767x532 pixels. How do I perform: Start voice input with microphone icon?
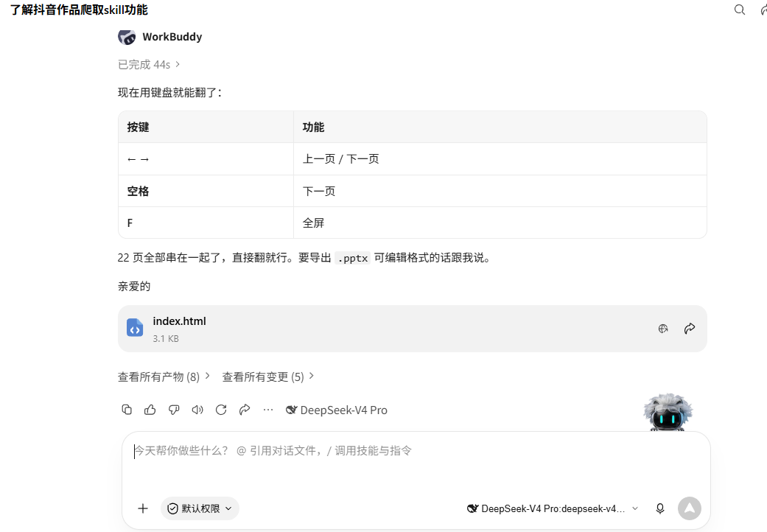pyautogui.click(x=660, y=508)
